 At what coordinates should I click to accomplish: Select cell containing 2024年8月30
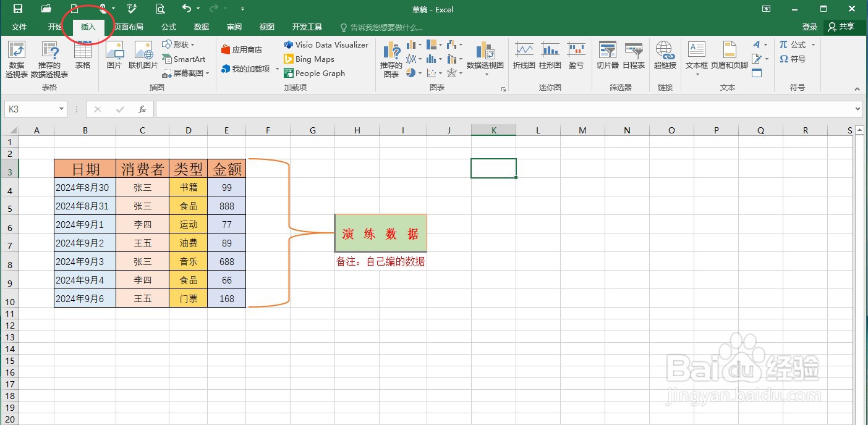coord(85,187)
